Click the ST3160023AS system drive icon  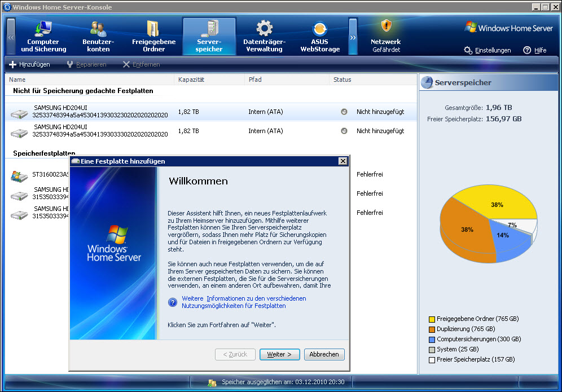click(19, 177)
